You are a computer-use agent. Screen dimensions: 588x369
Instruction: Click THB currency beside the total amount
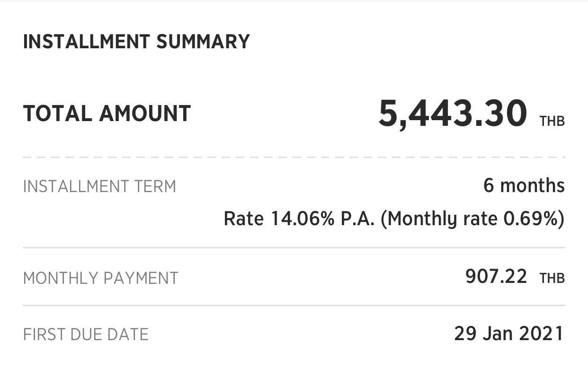[552, 121]
